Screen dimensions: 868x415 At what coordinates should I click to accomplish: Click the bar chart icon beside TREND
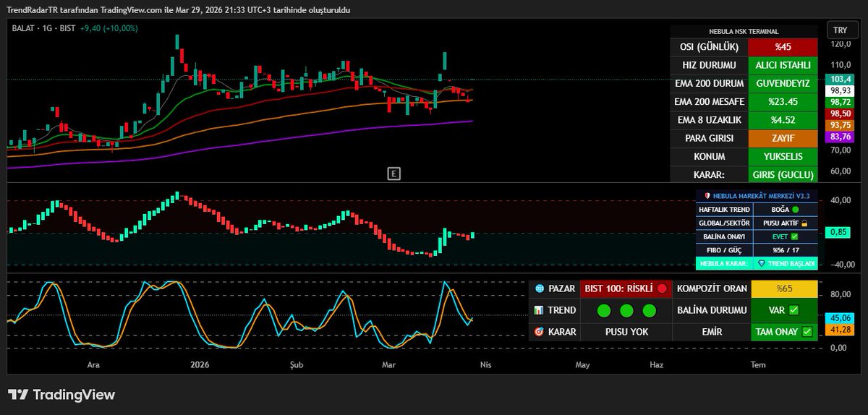(539, 310)
